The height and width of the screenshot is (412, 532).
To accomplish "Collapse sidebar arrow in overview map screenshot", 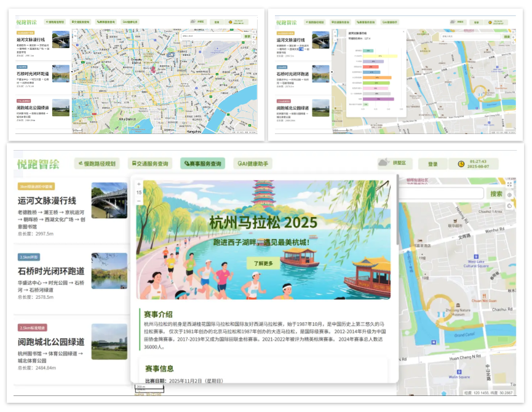I will [71, 71].
